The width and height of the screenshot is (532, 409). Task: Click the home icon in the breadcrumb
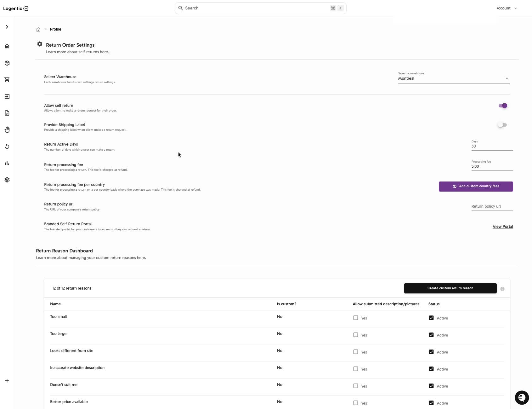point(38,29)
